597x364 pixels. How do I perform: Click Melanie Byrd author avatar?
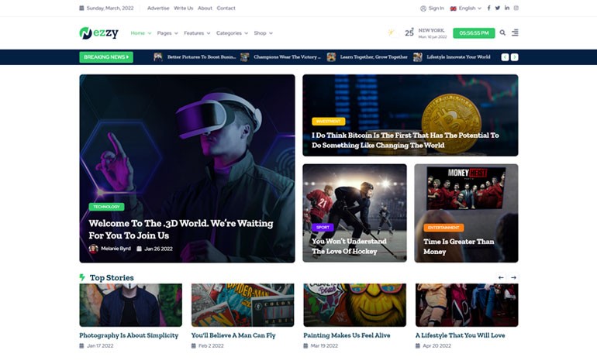(x=93, y=249)
